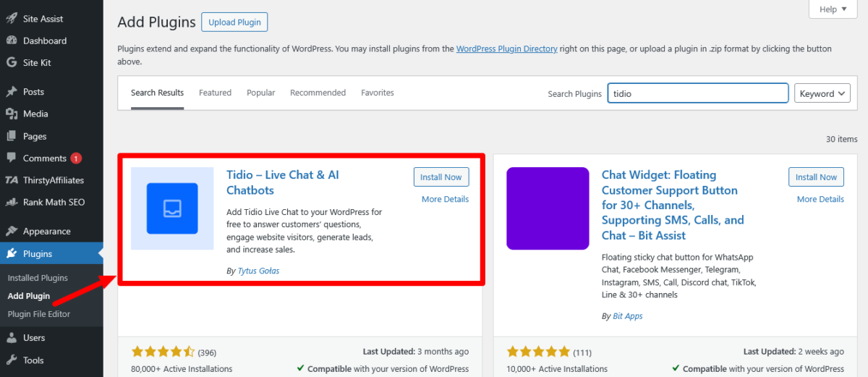Click Last Updated 3 months ago text
Viewport: 868px width, 377px height.
coord(416,352)
